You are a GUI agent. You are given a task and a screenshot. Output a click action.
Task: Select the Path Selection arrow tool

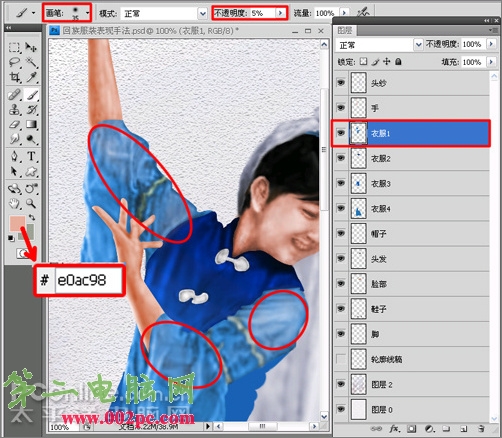pos(14,171)
